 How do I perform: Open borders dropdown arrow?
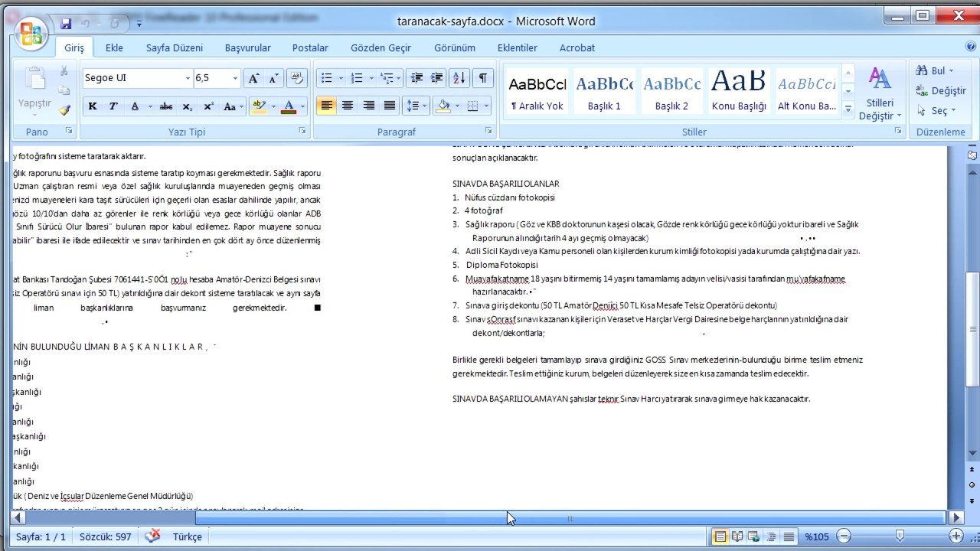[488, 106]
